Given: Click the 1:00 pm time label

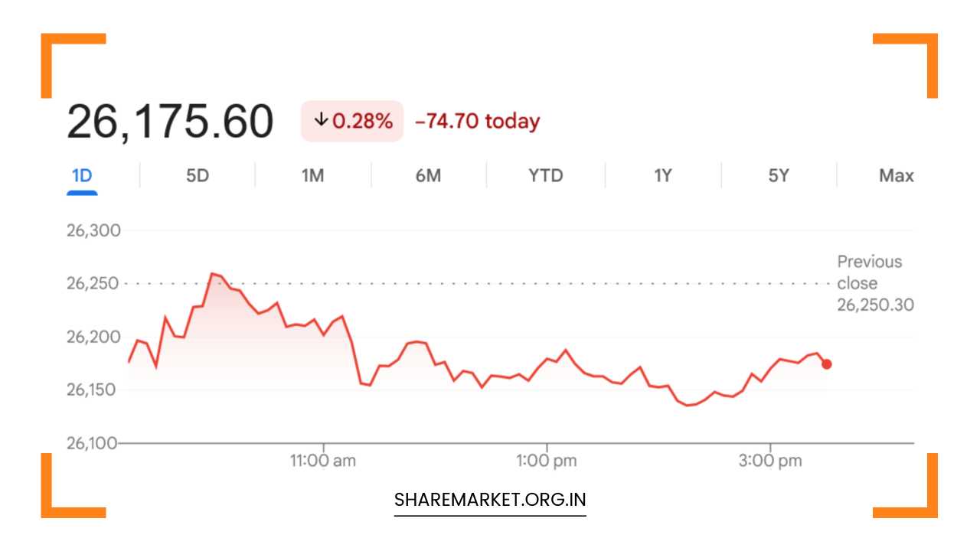Looking at the screenshot, I should [x=547, y=461].
